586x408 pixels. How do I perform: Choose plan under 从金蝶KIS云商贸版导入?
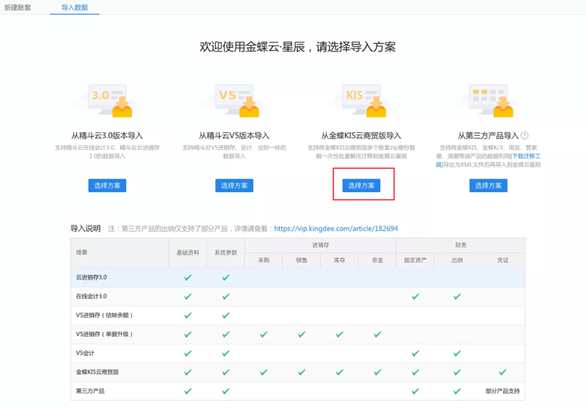(x=361, y=185)
